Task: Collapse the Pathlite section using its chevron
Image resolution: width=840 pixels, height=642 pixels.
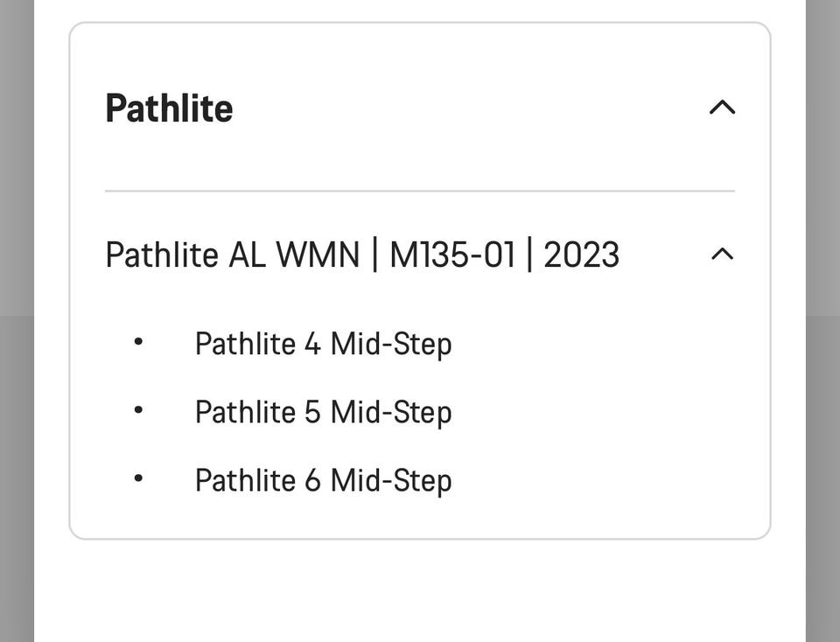Action: [x=722, y=108]
